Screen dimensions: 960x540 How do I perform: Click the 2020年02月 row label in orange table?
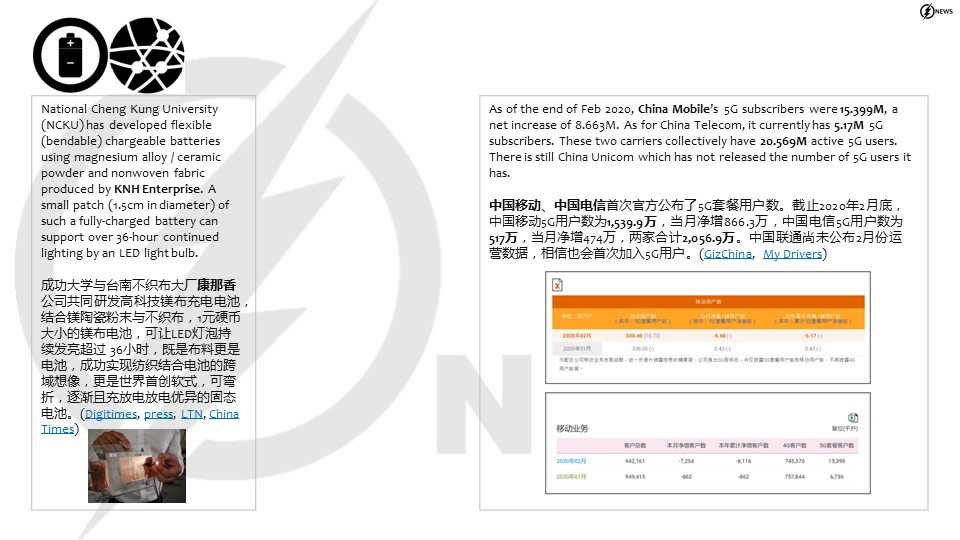tap(577, 336)
